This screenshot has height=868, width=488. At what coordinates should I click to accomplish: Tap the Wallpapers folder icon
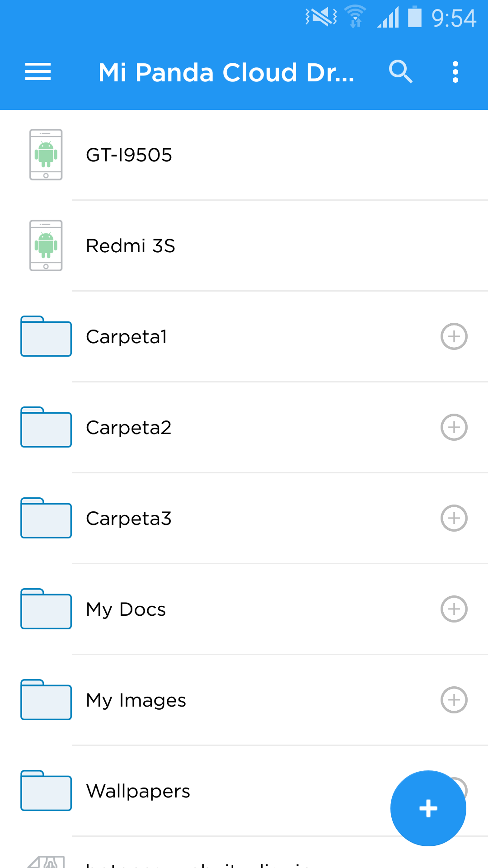(46, 791)
